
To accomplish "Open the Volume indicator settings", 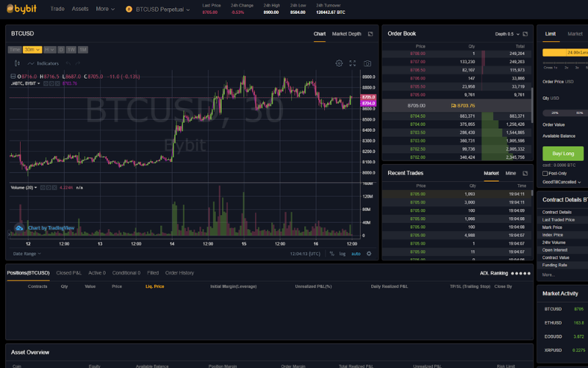I will [49, 188].
